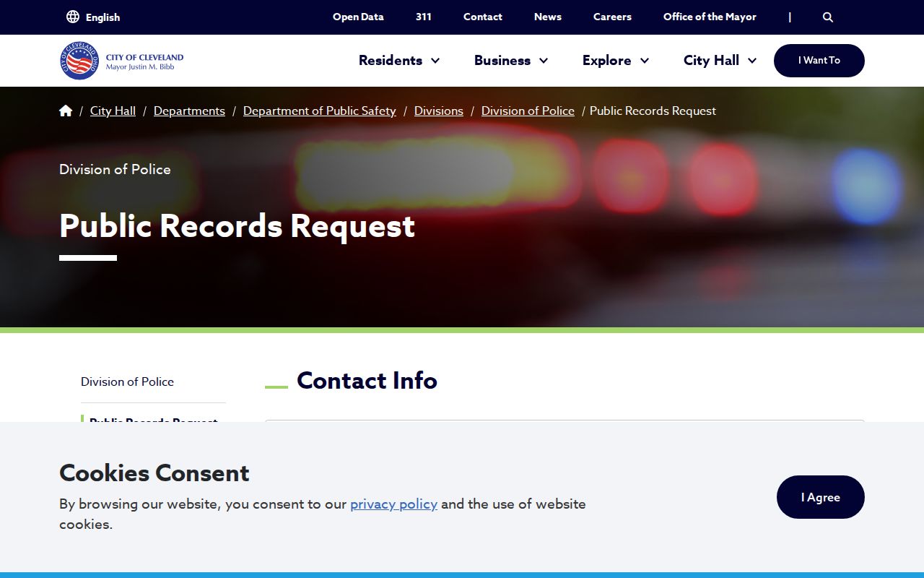Open the search magnifier icon

coord(828,17)
